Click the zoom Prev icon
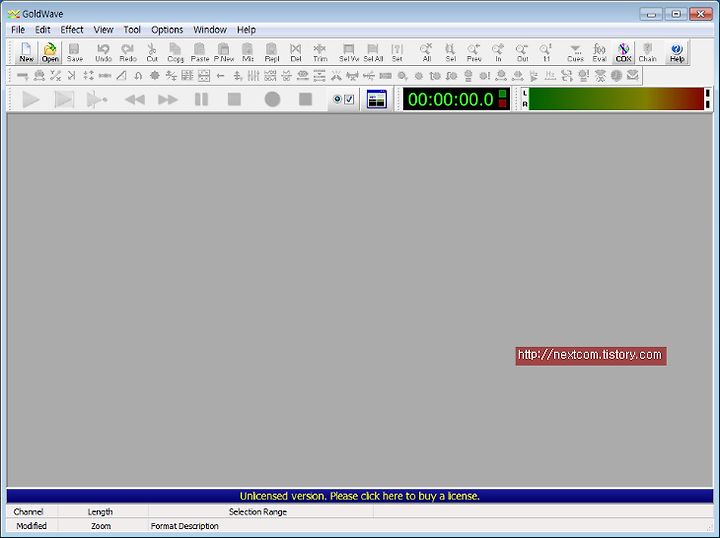The height and width of the screenshot is (538, 720). coord(474,52)
